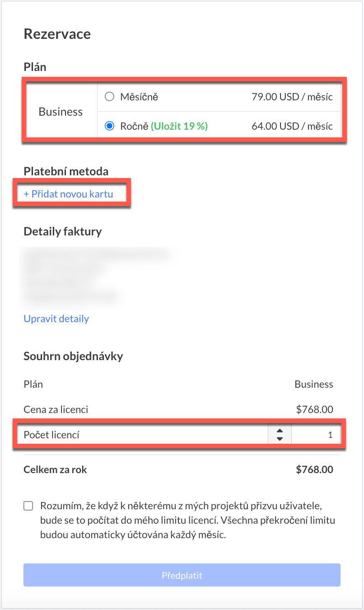Image resolution: width=364 pixels, height=610 pixels.
Task: Click the Počet licencí number field
Action: (315, 435)
